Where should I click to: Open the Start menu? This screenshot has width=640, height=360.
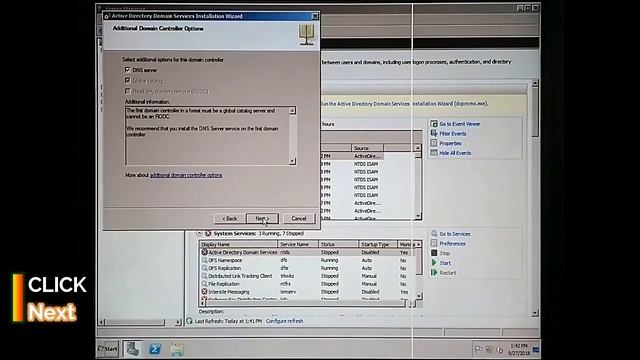[x=108, y=349]
